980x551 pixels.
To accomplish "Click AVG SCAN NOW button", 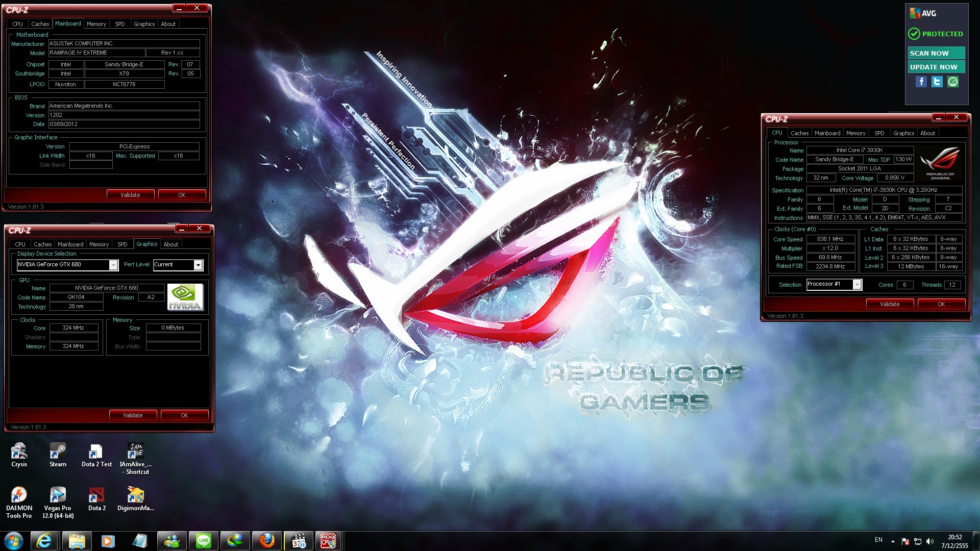I will tap(936, 53).
